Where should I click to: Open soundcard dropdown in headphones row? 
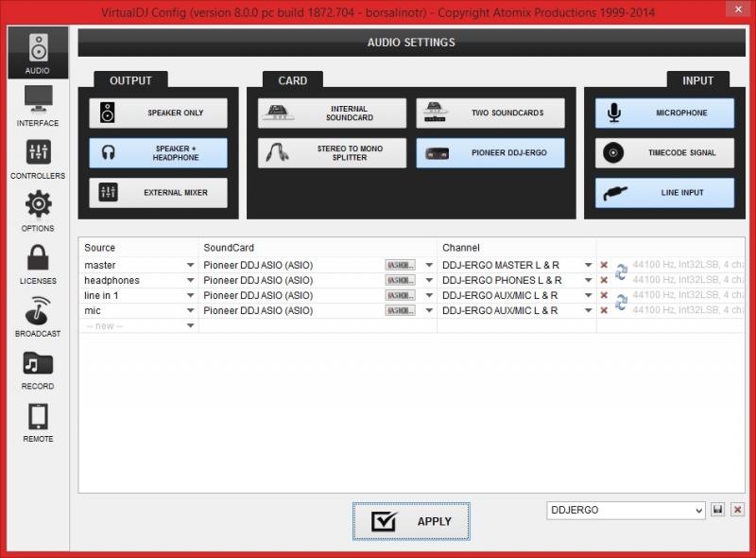[429, 280]
